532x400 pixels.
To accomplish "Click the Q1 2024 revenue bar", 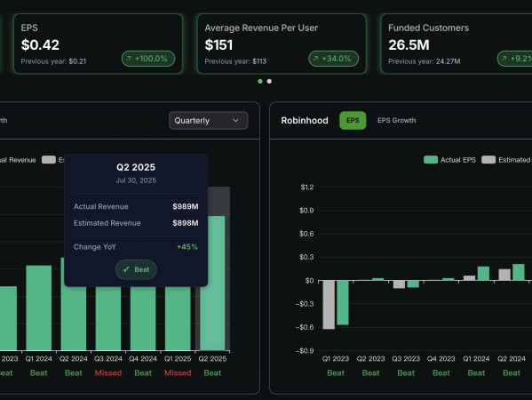I will coord(39,308).
